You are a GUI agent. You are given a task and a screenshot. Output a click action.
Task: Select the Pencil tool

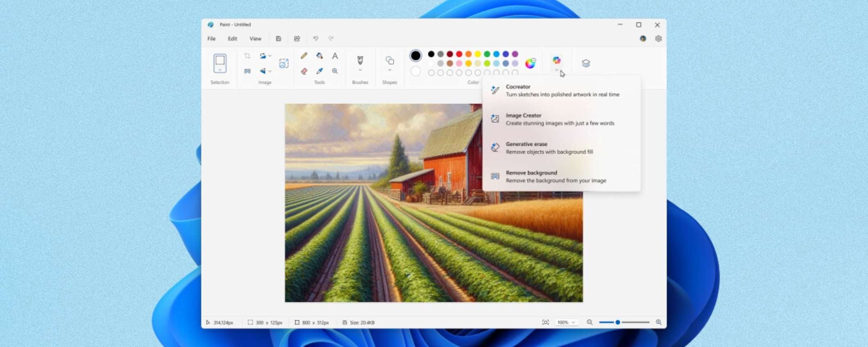[x=304, y=56]
